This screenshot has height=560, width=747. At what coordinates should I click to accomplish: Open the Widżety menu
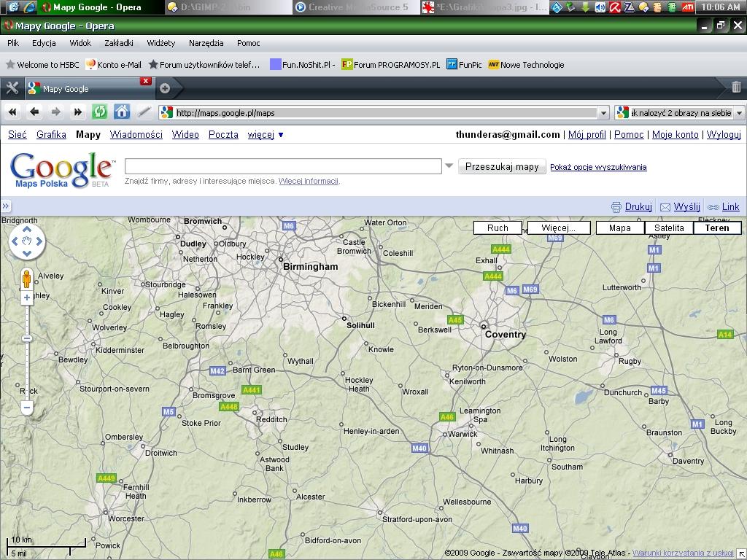click(x=161, y=43)
